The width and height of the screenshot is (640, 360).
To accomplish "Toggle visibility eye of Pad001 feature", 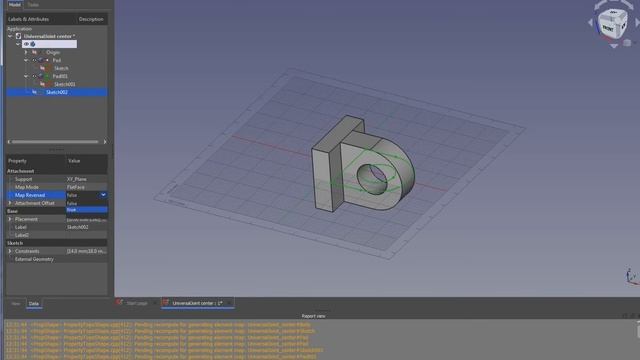I will (34, 76).
